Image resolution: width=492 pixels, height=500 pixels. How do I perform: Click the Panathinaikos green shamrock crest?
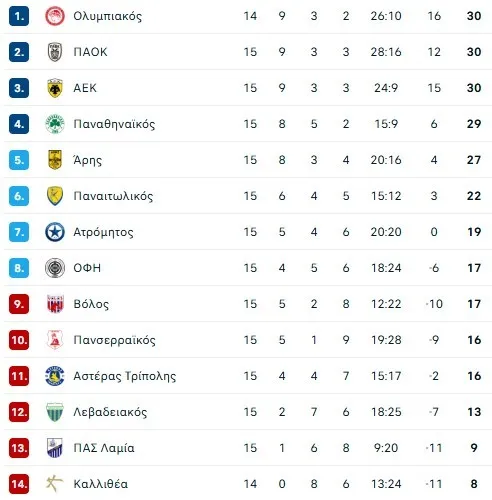(x=55, y=124)
